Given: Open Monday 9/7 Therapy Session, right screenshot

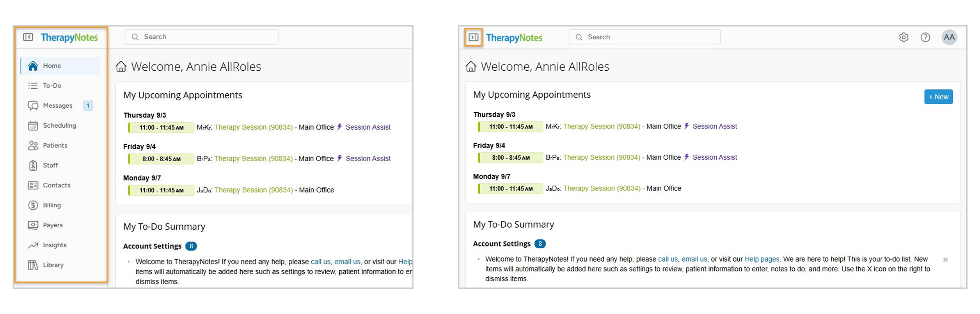Looking at the screenshot, I should click(x=602, y=189).
